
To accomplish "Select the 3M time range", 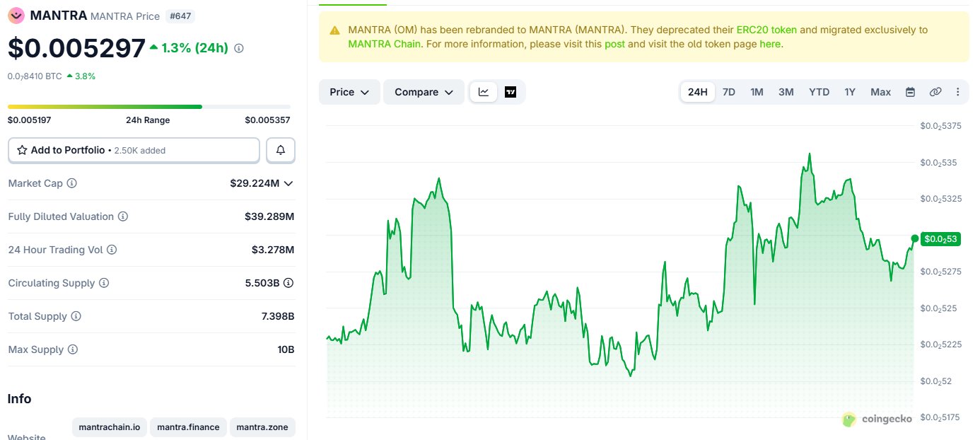I will 786,92.
